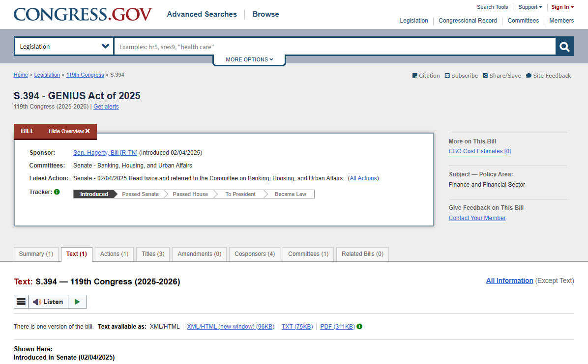Expand MORE OPTIONS under the search bar
This screenshot has width=588, height=364.
(x=249, y=59)
